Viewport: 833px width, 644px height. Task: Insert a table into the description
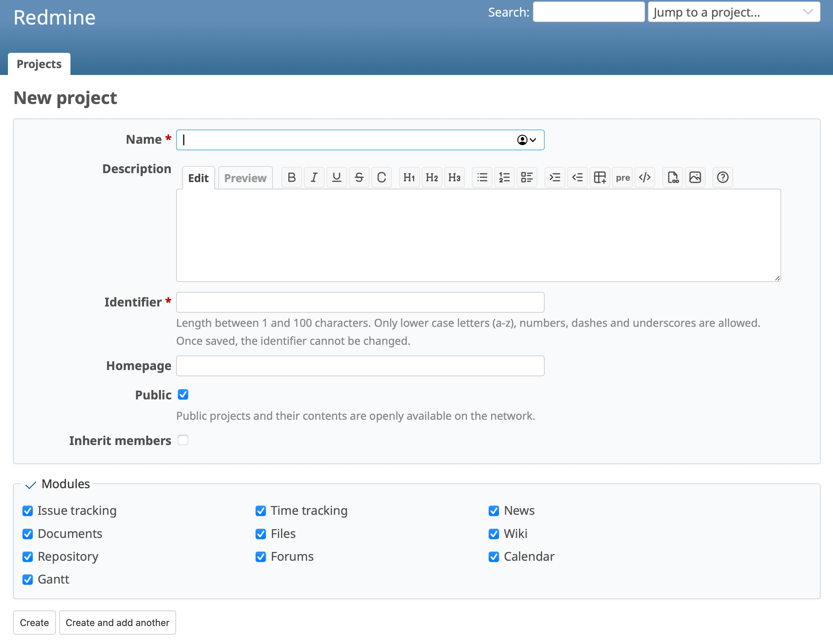point(600,177)
